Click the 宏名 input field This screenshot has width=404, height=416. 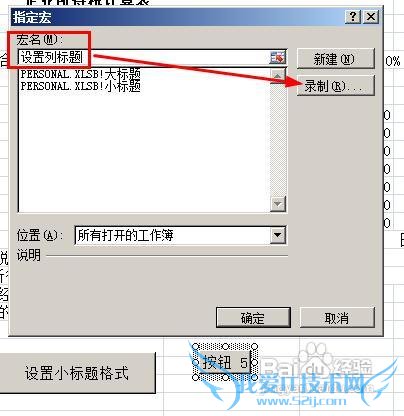[144, 58]
